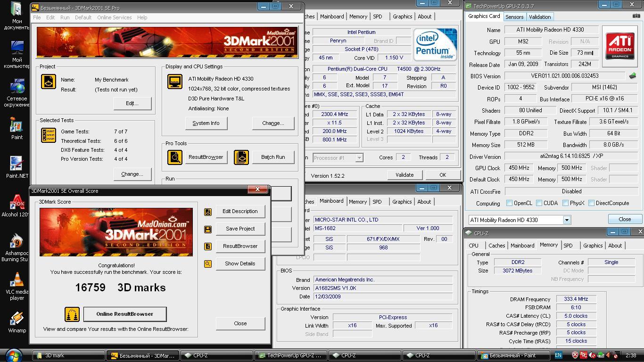Open the Мои документы desktop icon
Image resolution: width=644 pixels, height=362 pixels.
click(17, 16)
